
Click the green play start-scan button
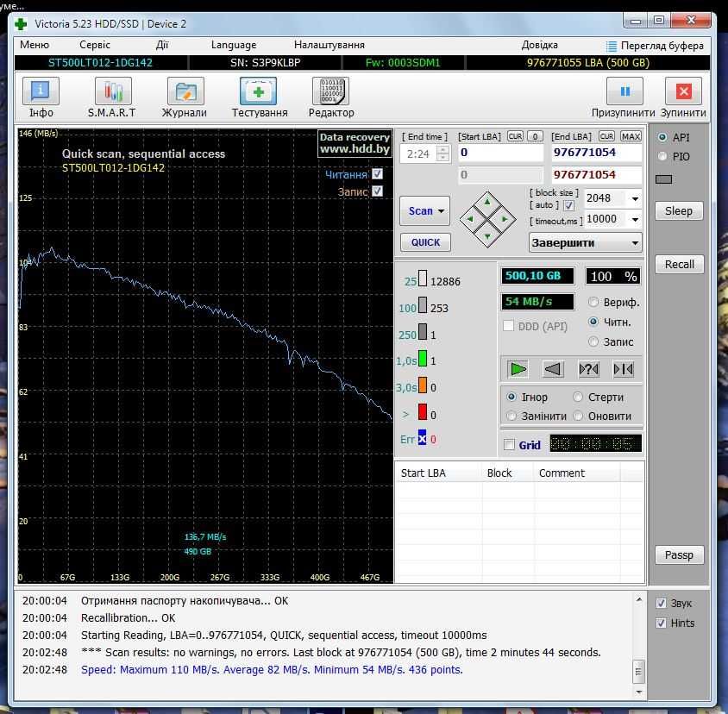pyautogui.click(x=518, y=369)
